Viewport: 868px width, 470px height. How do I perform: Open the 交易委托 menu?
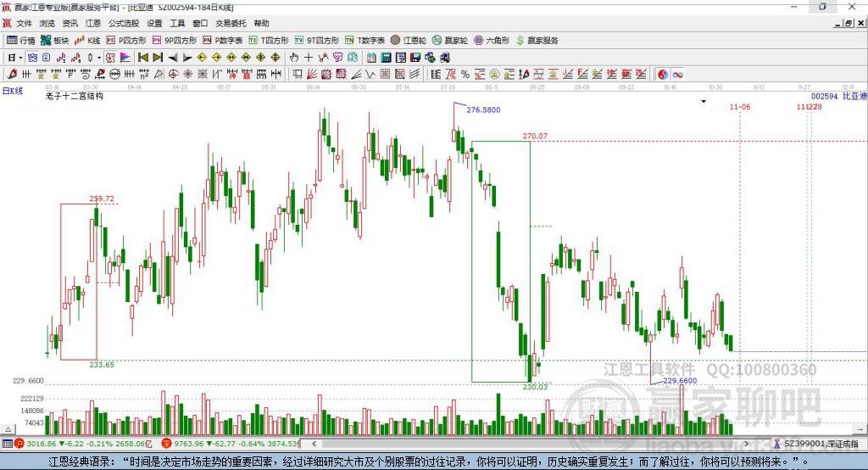pyautogui.click(x=231, y=23)
